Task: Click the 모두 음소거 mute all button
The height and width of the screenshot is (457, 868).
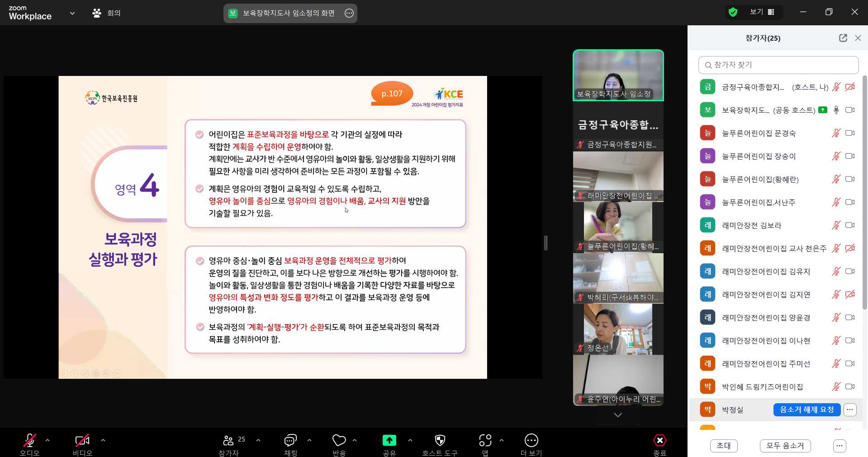Action: pyautogui.click(x=785, y=446)
